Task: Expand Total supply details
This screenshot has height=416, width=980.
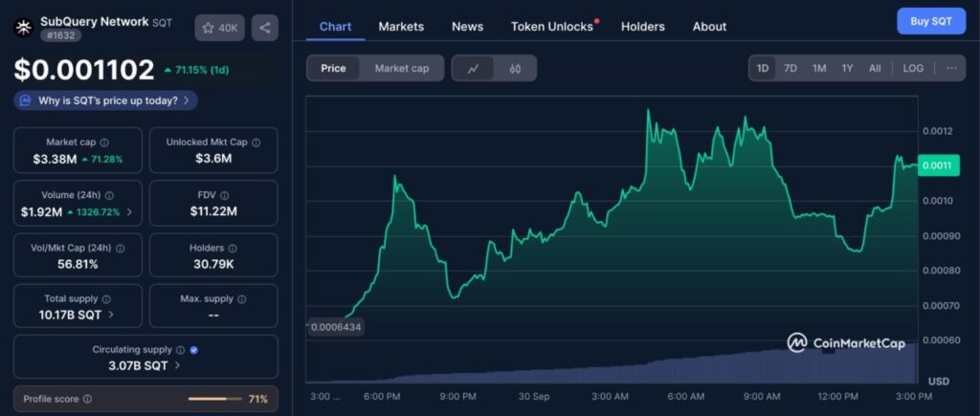Action: click(111, 314)
